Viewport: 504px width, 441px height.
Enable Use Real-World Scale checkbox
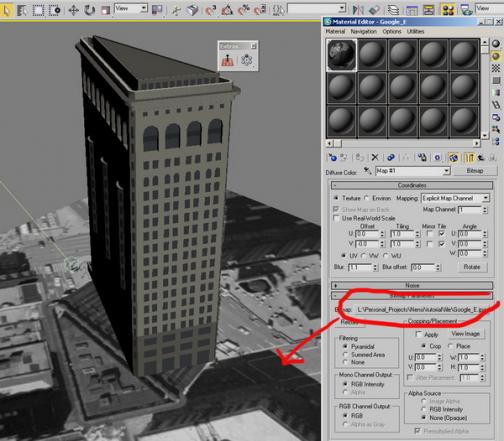[x=336, y=218]
